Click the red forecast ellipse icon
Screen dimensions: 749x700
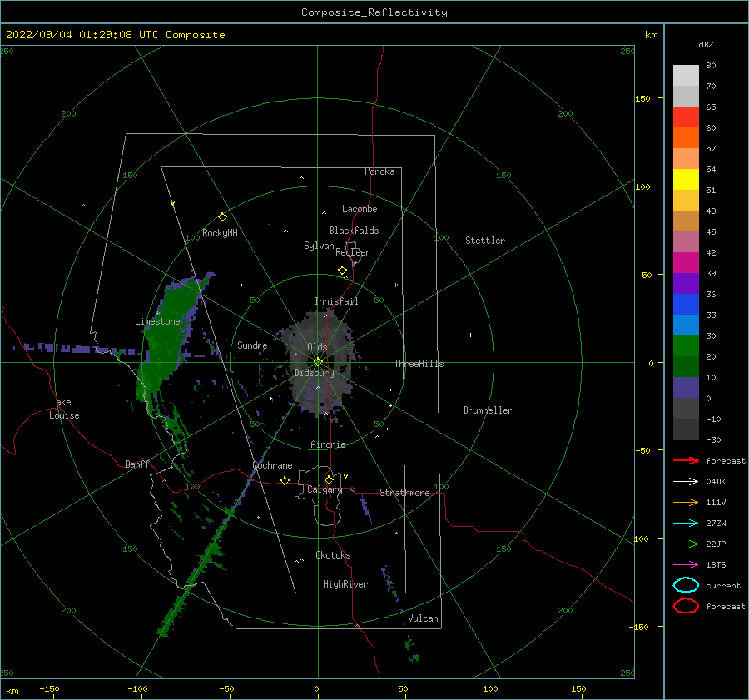tap(686, 606)
